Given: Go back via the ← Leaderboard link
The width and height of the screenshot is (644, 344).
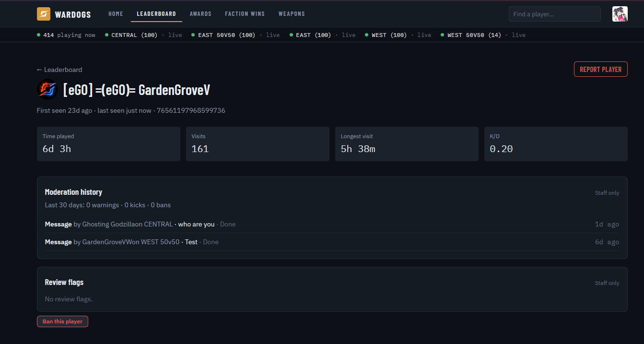Looking at the screenshot, I should point(59,70).
